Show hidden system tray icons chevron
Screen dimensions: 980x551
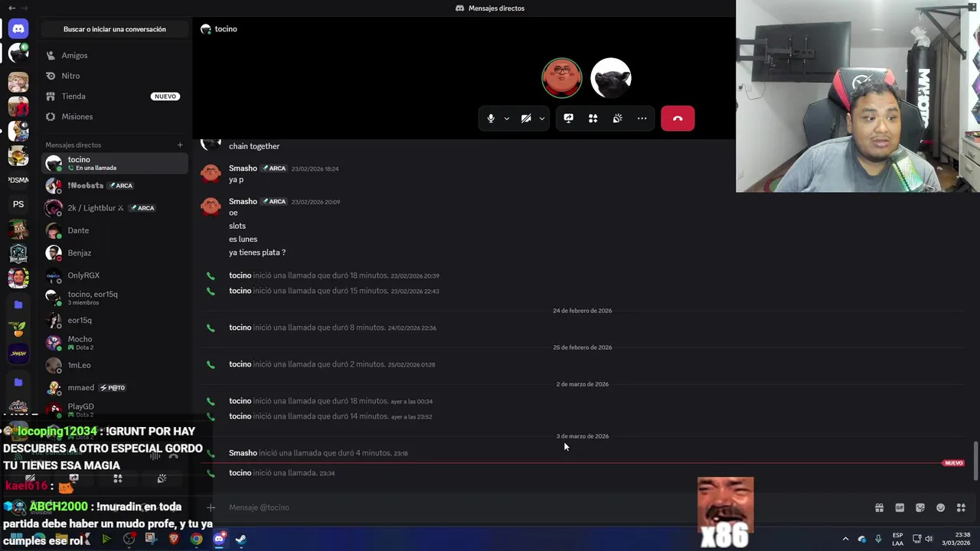point(845,539)
